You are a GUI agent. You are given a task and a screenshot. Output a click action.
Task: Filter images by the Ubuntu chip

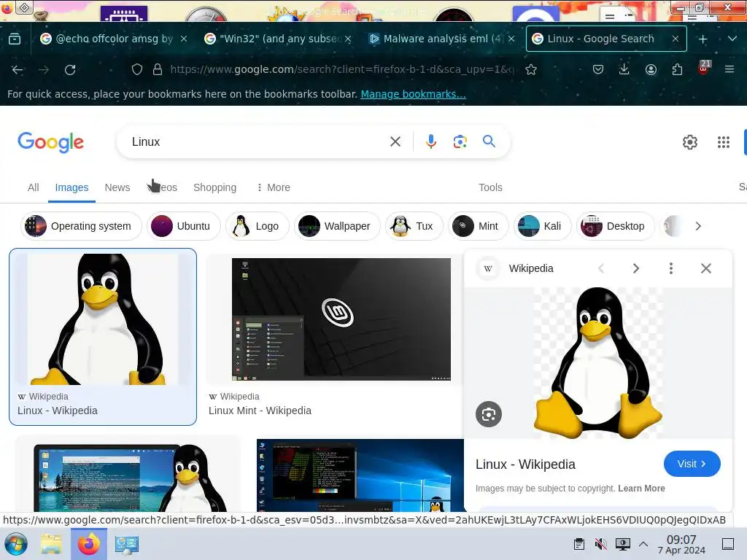point(183,226)
